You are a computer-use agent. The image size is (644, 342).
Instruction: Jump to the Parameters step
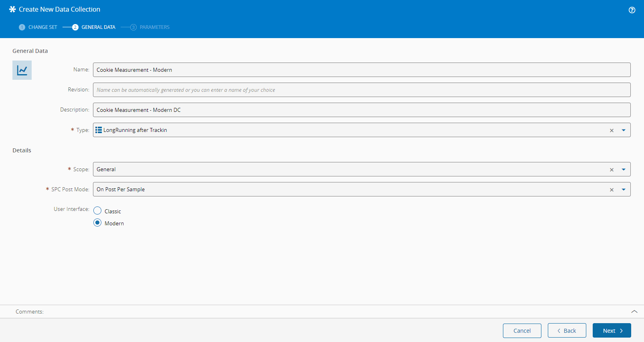tap(150, 27)
